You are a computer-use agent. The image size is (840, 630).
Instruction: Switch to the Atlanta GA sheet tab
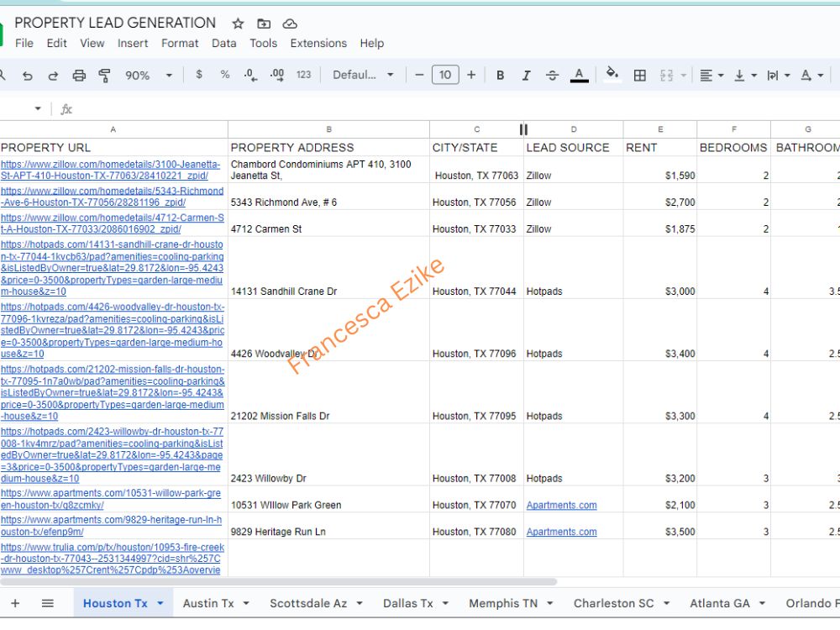[x=720, y=603]
